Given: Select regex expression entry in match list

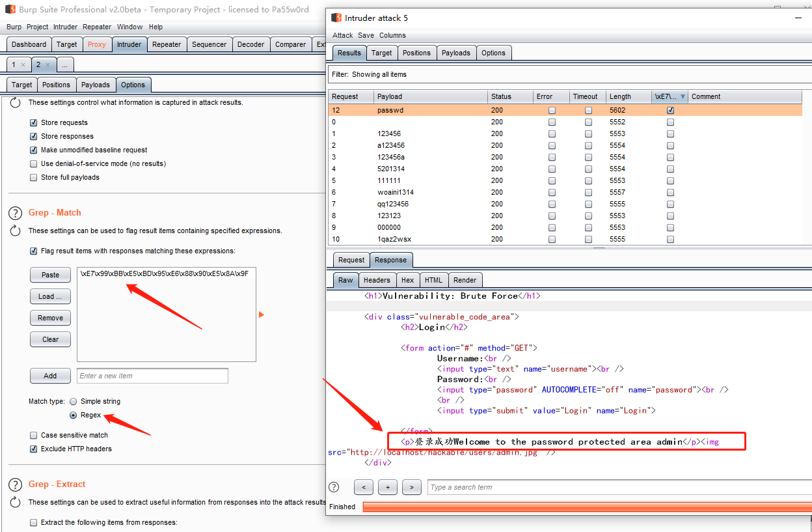Looking at the screenshot, I should [x=166, y=273].
